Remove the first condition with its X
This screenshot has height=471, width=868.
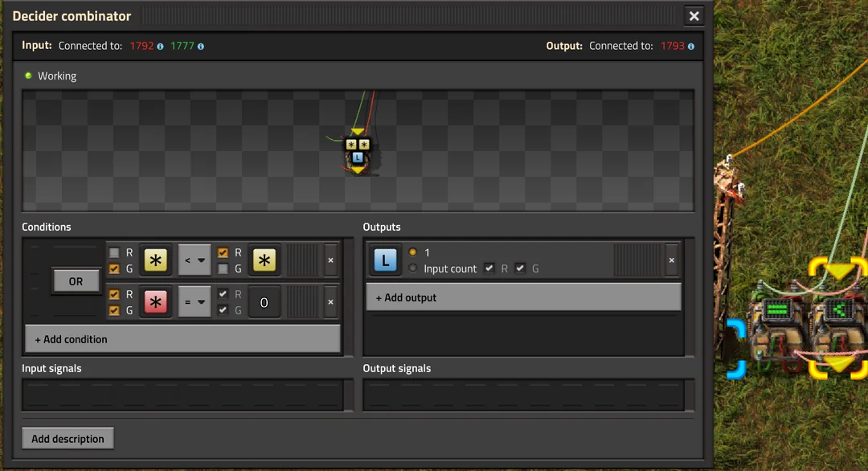pos(330,260)
